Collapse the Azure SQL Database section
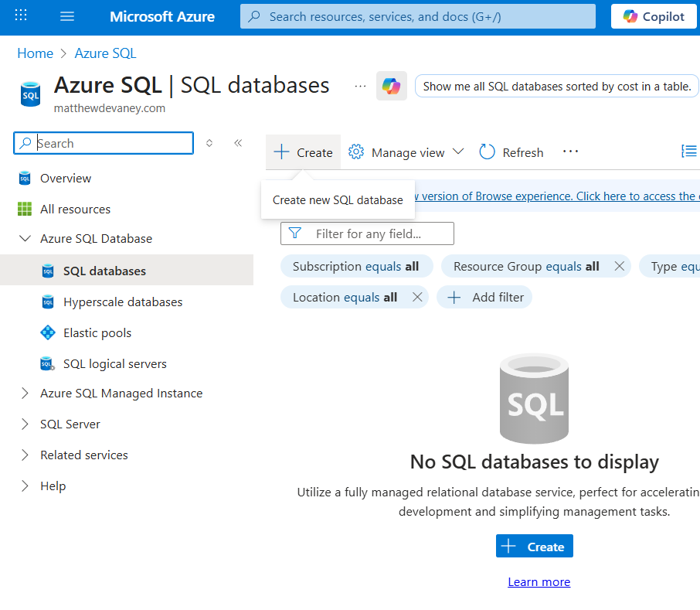The image size is (700, 610). (x=25, y=239)
